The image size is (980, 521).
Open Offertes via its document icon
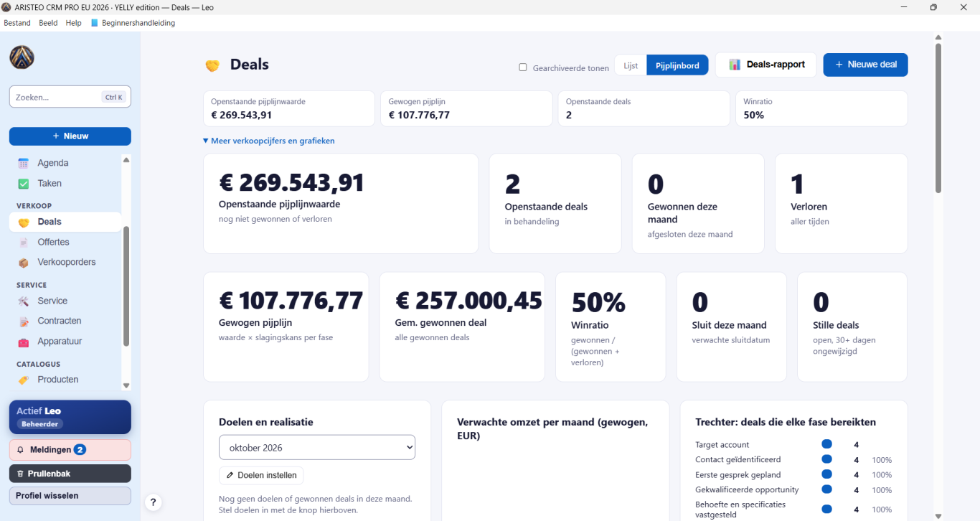pyautogui.click(x=24, y=242)
